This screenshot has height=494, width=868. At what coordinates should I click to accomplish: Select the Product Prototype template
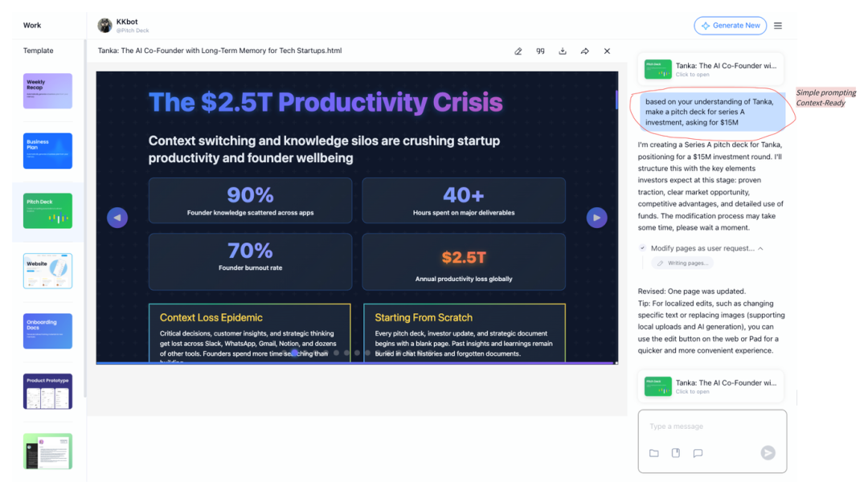point(47,391)
